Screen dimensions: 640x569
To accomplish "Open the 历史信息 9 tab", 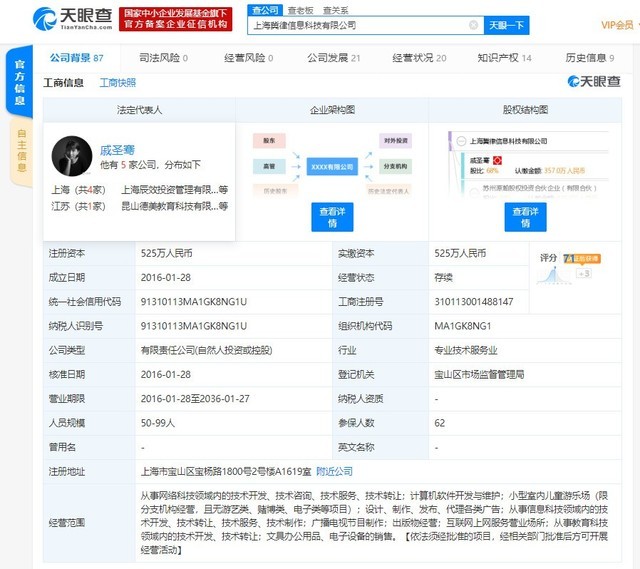I will pyautogui.click(x=590, y=58).
